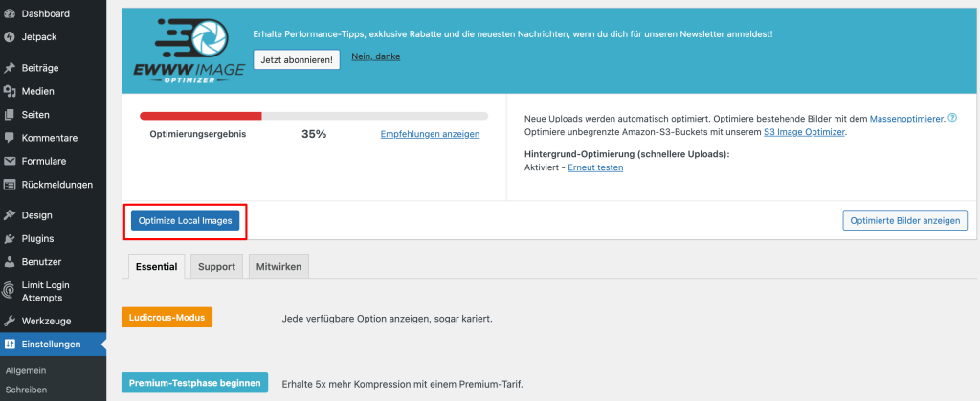Click the Einstellungen sliders icon

click(x=10, y=345)
